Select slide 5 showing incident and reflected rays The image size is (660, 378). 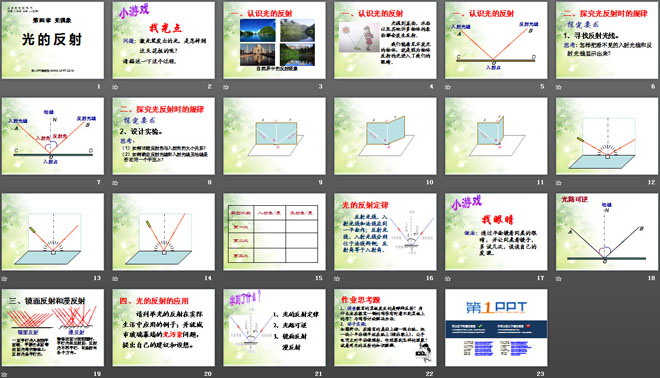496,40
